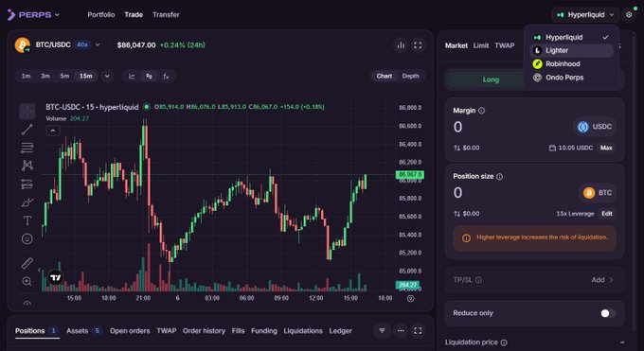Switch chart view to Chart
The image size is (644, 351).
point(384,76)
